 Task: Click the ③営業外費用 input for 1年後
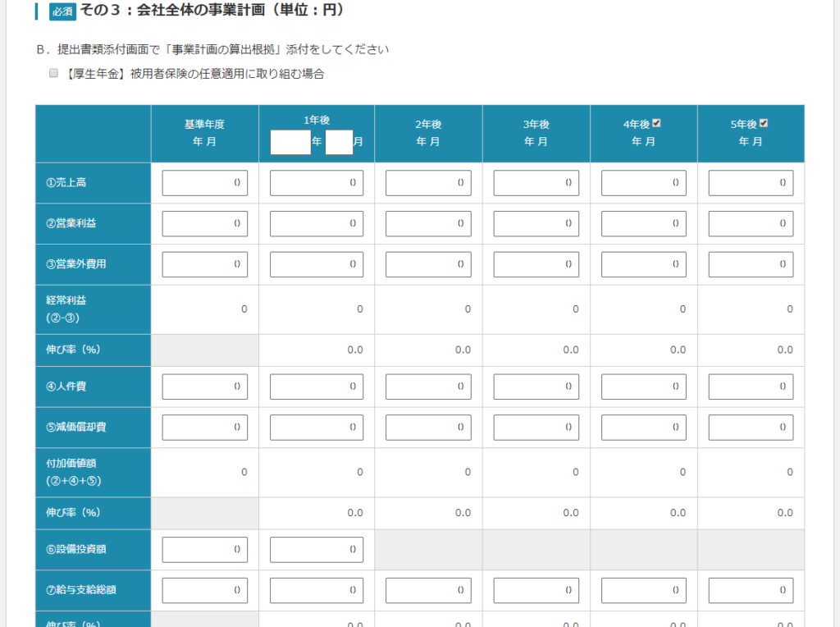tap(316, 263)
